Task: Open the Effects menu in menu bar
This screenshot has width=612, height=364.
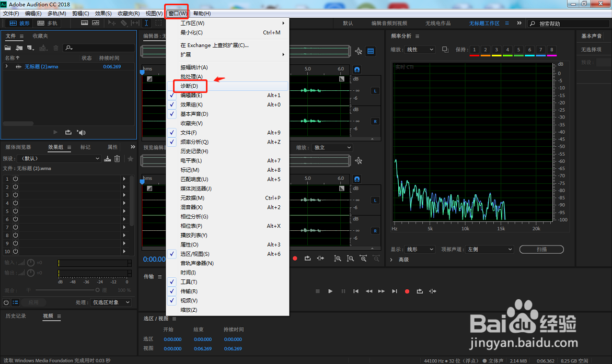Action: click(x=103, y=13)
